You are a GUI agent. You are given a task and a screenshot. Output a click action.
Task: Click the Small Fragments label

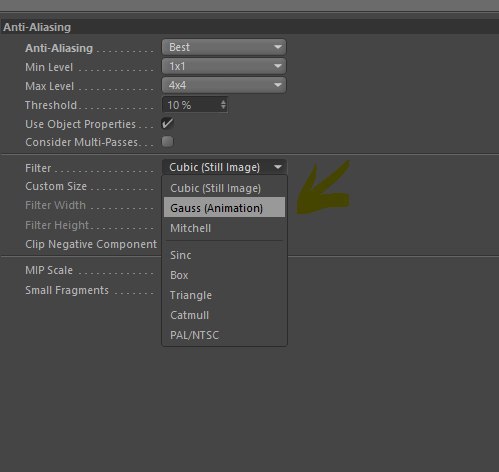[67, 290]
